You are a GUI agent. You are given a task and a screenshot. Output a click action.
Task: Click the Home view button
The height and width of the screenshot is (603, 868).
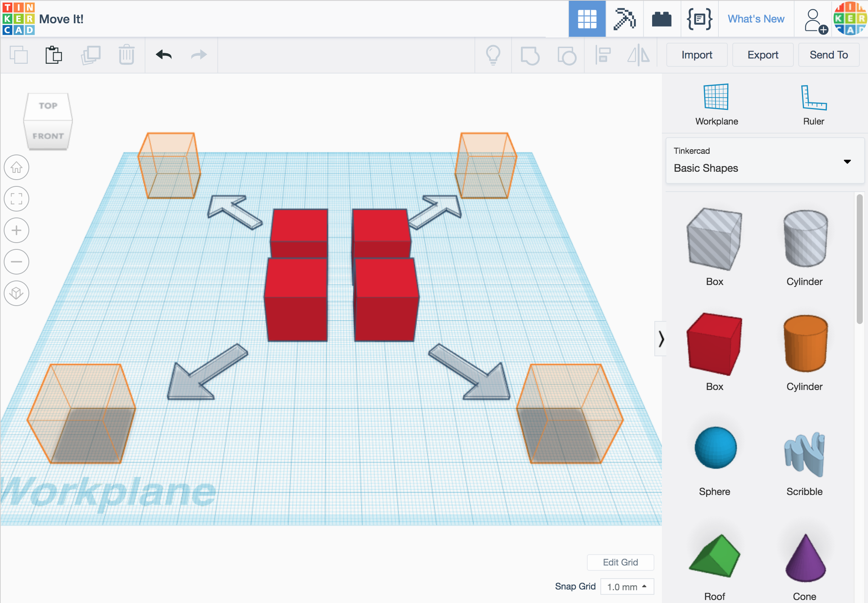[x=16, y=167]
